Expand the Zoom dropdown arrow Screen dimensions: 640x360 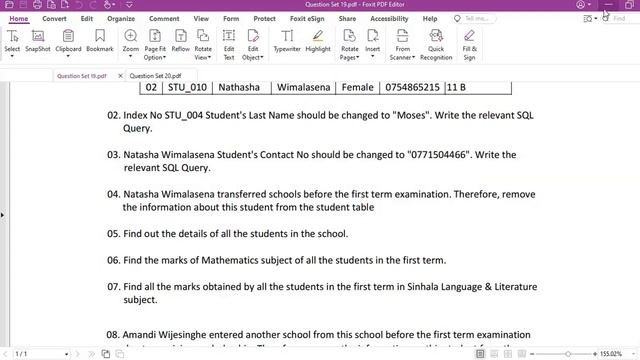coord(131,56)
